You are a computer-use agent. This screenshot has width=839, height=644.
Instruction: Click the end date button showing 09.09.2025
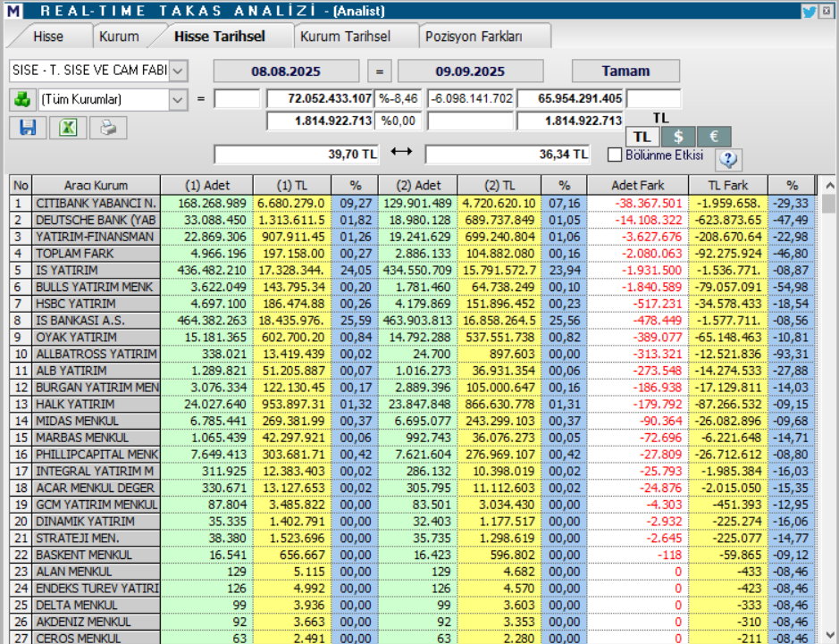click(x=471, y=71)
